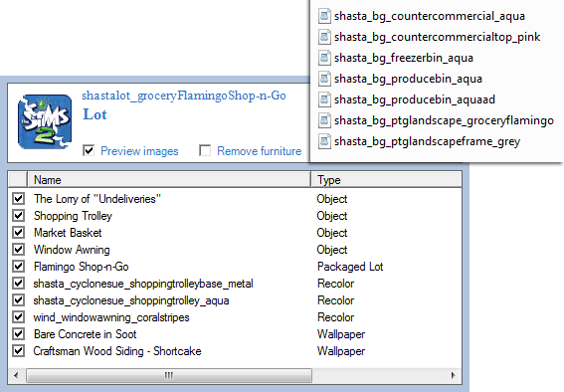Image resolution: width=564 pixels, height=392 pixels.
Task: Click file icon for shasta_bg_countercommercial_aqua
Action: click(324, 16)
